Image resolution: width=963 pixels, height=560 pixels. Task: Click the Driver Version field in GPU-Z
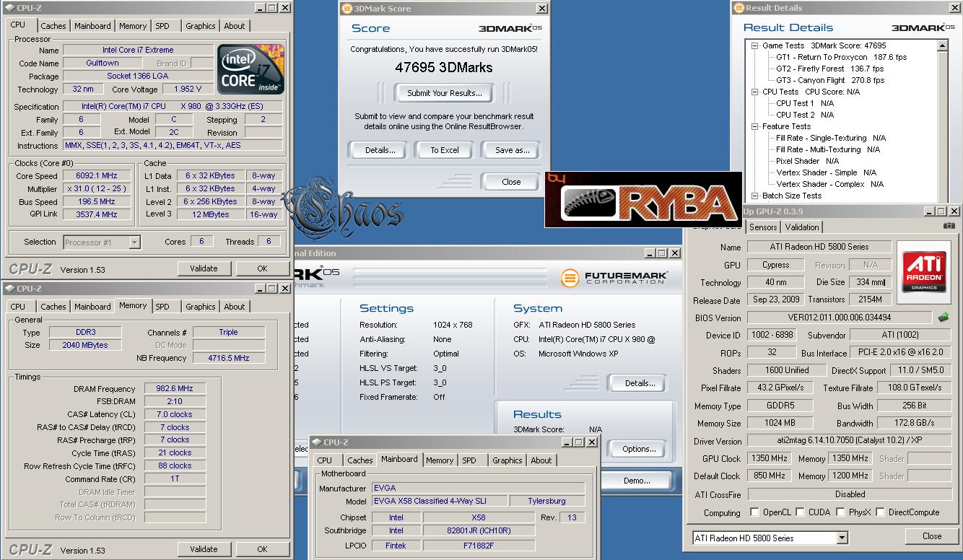click(x=849, y=441)
